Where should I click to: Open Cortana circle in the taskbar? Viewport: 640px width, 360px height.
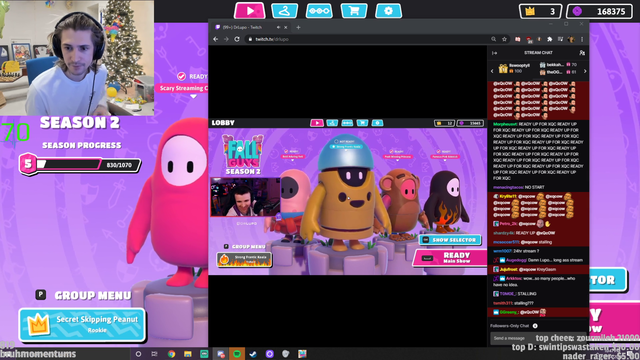click(x=138, y=354)
